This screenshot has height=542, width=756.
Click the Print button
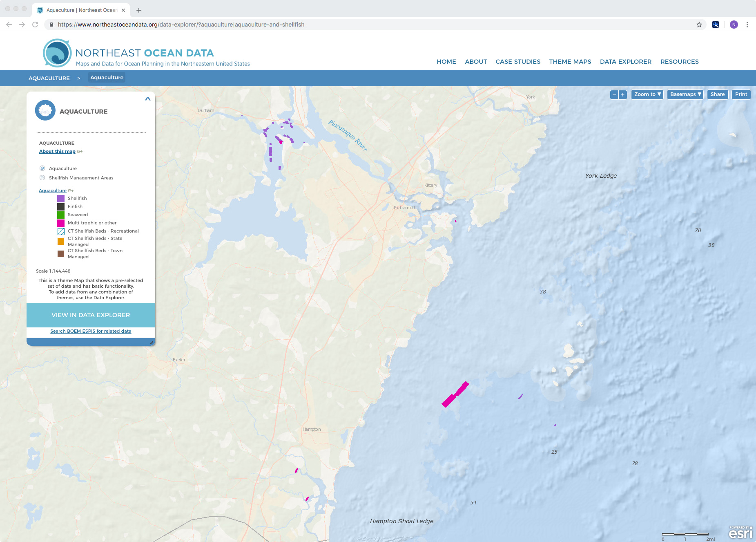click(x=741, y=94)
